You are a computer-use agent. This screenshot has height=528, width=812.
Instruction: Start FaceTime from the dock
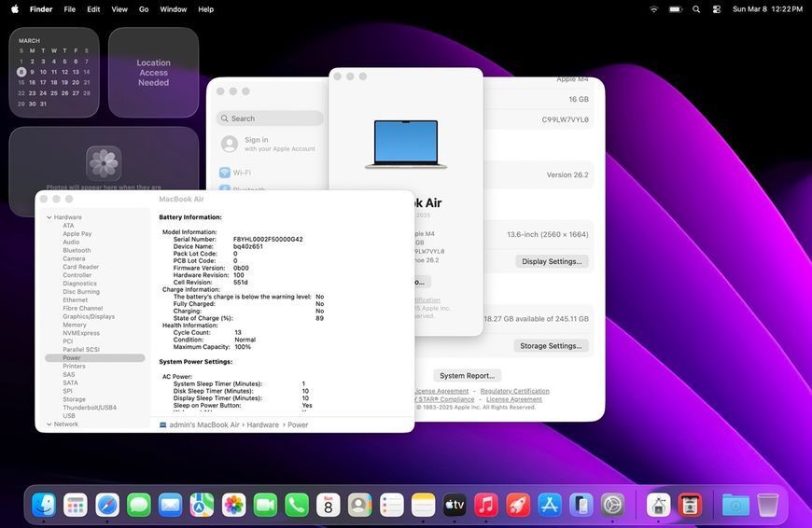pyautogui.click(x=265, y=505)
